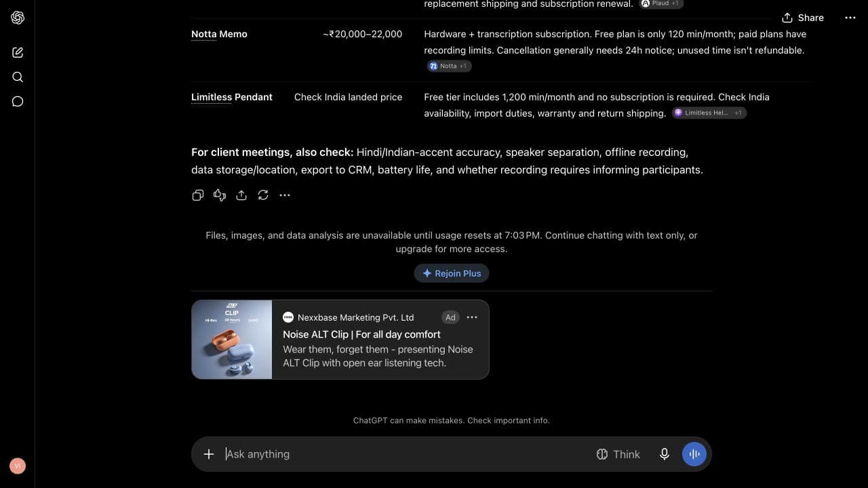This screenshot has height=488, width=868.
Task: Click the "~₹20,000–22,000" price text
Action: click(x=363, y=34)
